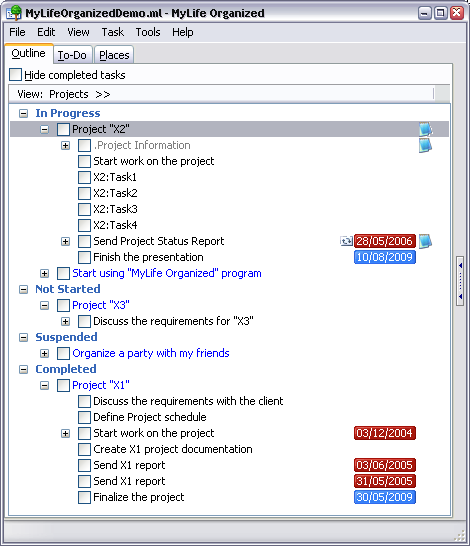470x546 pixels.
Task: Collapse the Project "X3" branch
Action: [x=45, y=306]
